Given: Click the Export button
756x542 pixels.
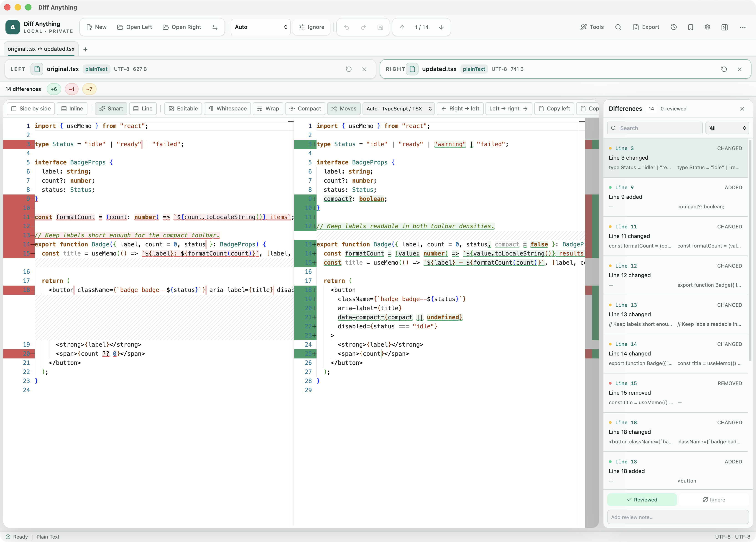Looking at the screenshot, I should coord(646,27).
